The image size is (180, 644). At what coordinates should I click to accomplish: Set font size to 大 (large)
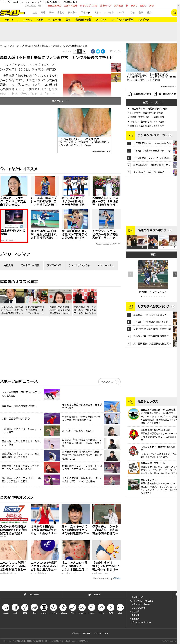pos(75,51)
